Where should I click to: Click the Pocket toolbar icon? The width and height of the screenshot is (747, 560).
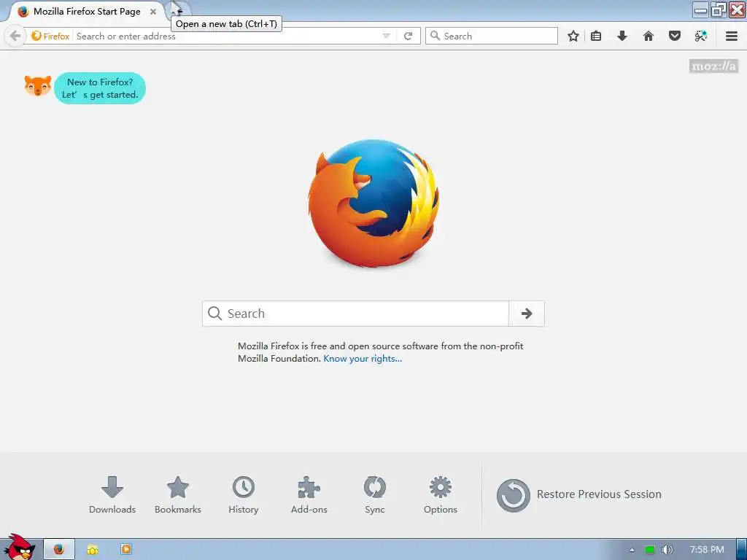[x=674, y=36]
